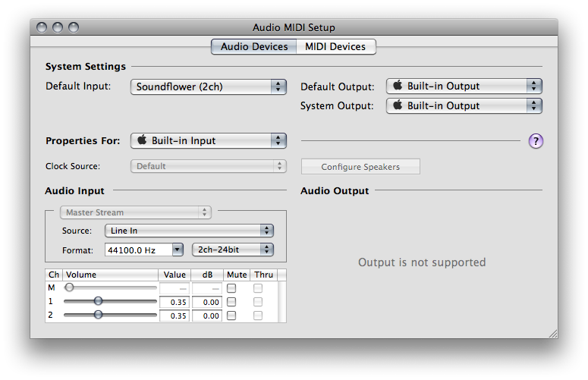This screenshot has width=588, height=380.
Task: Click the Configure Speakers button
Action: click(360, 167)
